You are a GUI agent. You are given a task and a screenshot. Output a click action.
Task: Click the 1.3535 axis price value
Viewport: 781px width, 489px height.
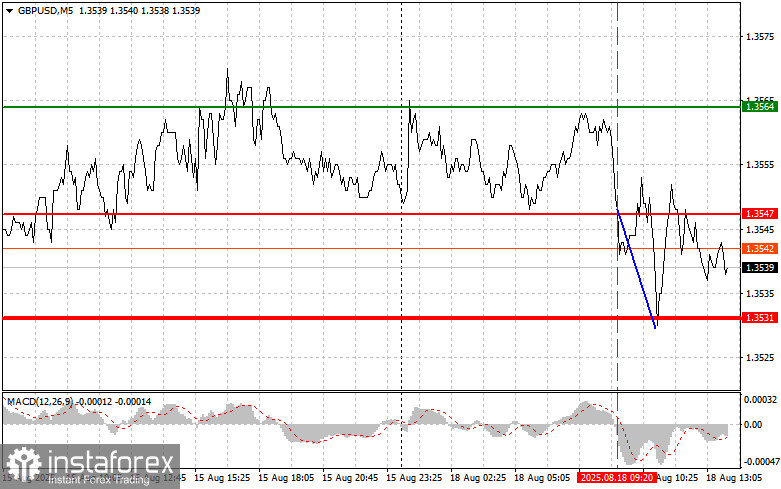760,293
